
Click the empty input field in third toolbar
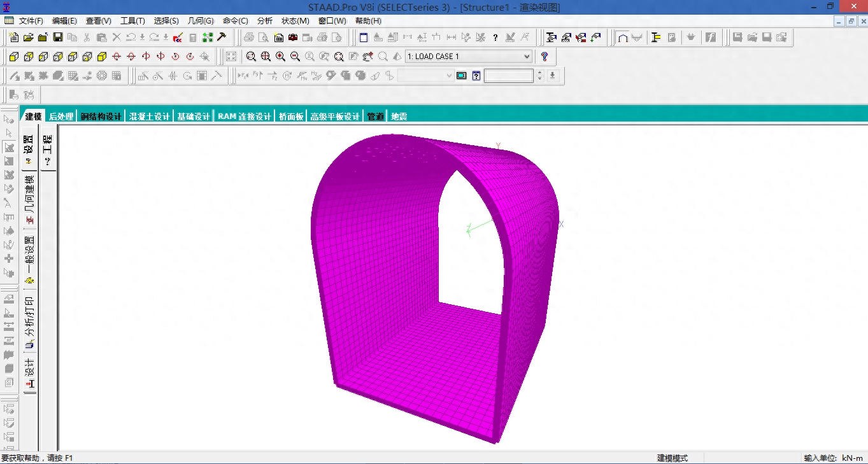tap(508, 76)
